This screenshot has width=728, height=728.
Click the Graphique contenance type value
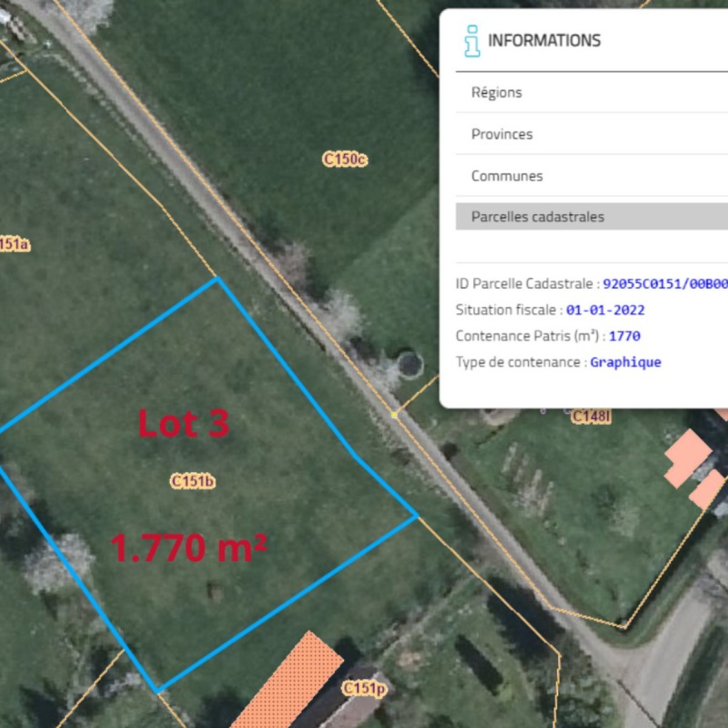pyautogui.click(x=625, y=362)
